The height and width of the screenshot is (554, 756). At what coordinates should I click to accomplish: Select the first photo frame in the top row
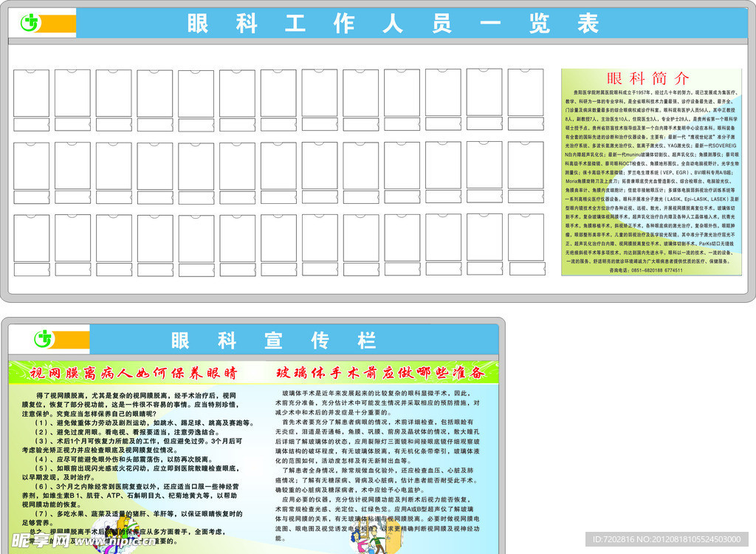31,93
